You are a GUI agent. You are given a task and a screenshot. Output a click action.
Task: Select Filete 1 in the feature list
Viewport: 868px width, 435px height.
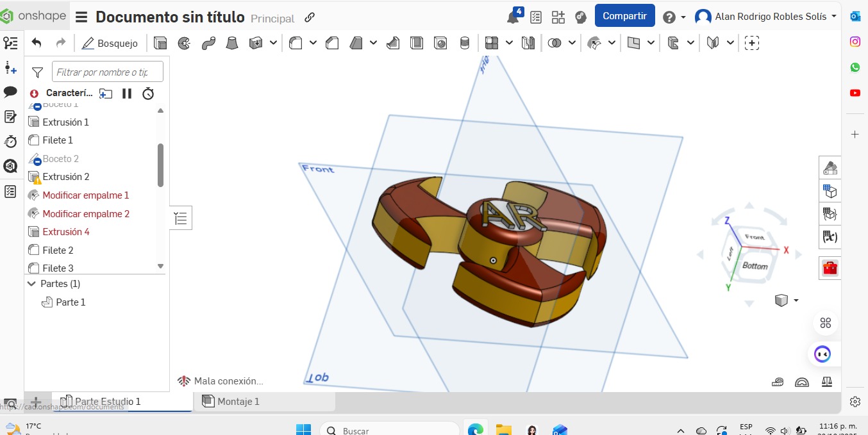click(x=58, y=140)
